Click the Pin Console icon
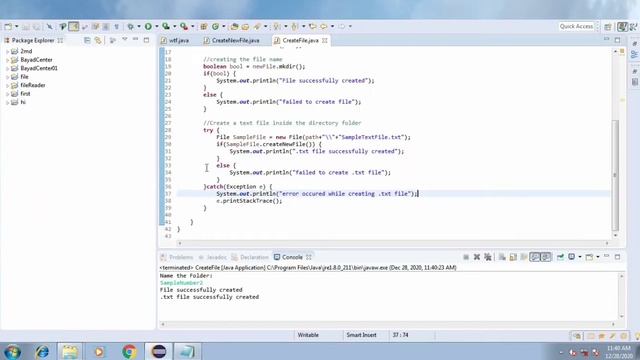 560,257
